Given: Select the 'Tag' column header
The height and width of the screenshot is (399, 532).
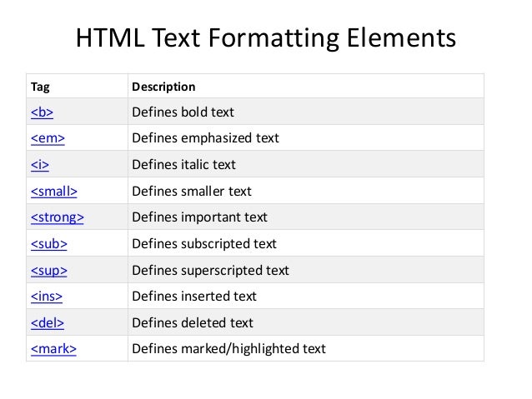Looking at the screenshot, I should [x=39, y=87].
